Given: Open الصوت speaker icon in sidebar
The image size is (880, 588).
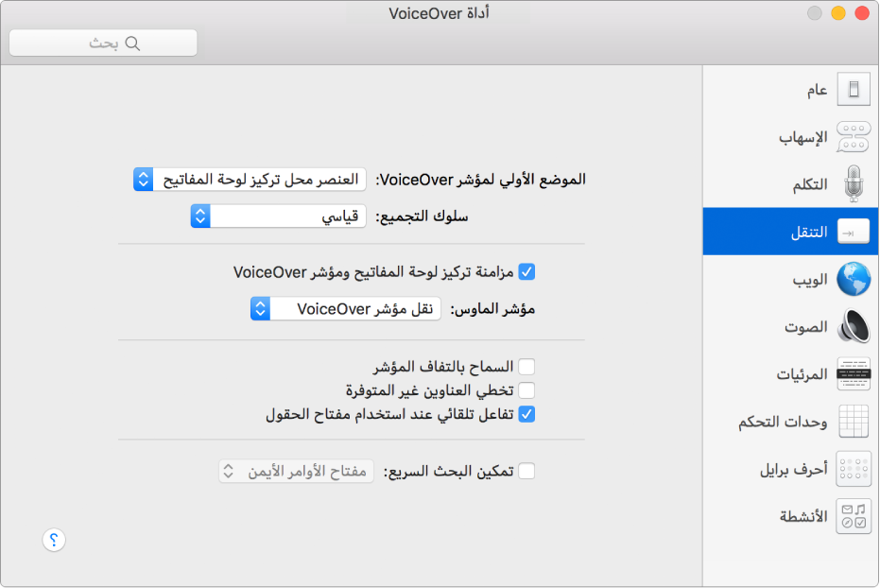Looking at the screenshot, I should click(854, 326).
